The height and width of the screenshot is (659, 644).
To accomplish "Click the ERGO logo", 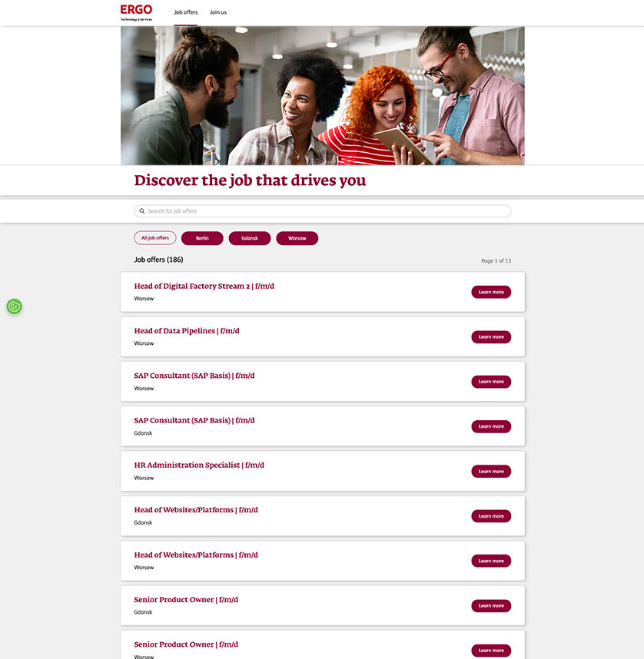I will (136, 12).
